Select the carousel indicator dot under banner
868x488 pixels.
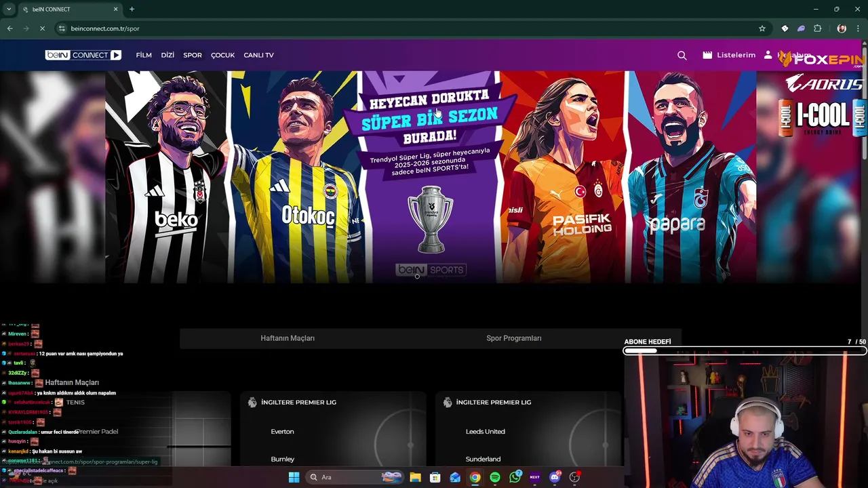pyautogui.click(x=417, y=277)
